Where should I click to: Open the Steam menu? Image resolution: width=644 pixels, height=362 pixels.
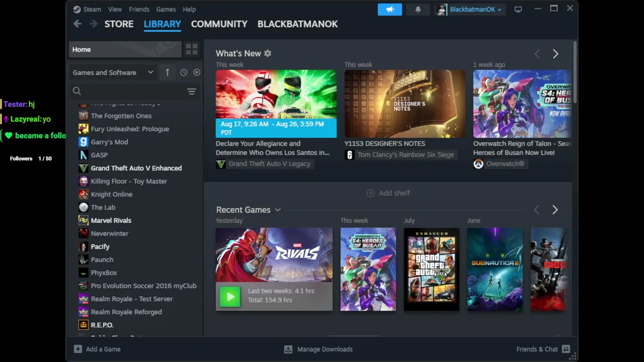point(92,9)
